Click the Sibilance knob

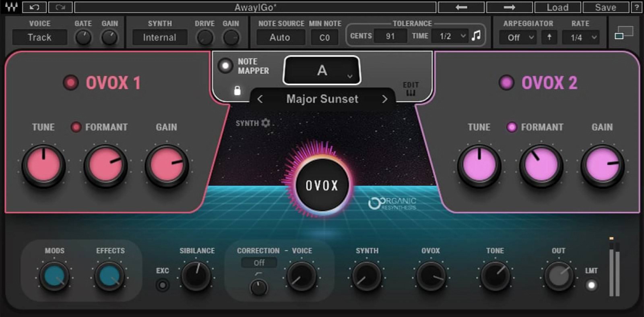[x=196, y=276]
